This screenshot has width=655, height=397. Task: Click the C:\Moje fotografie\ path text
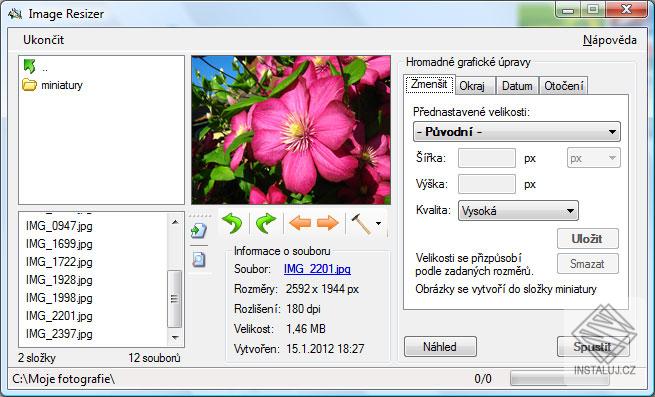(x=63, y=379)
